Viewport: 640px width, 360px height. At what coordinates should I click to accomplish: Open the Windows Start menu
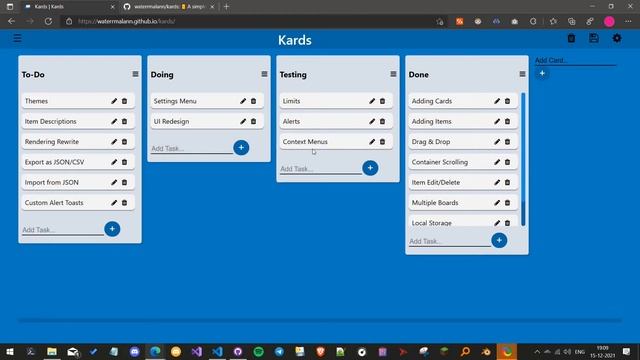pos(10,351)
